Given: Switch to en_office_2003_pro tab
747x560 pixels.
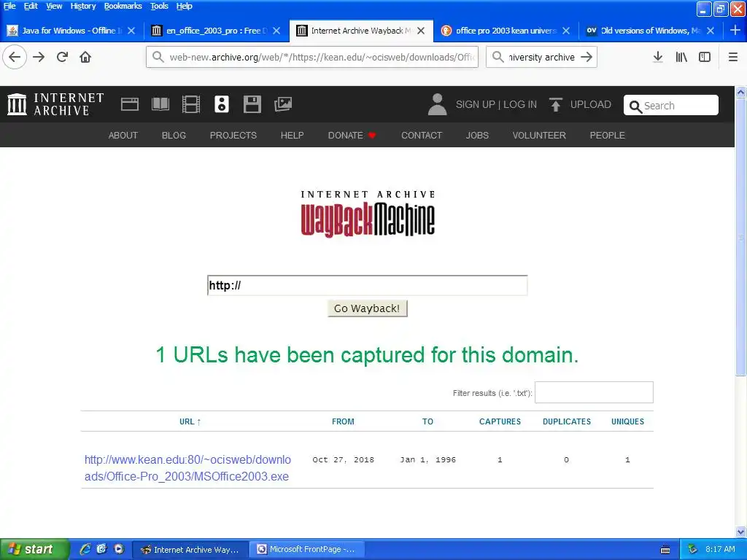Looking at the screenshot, I should [x=216, y=31].
